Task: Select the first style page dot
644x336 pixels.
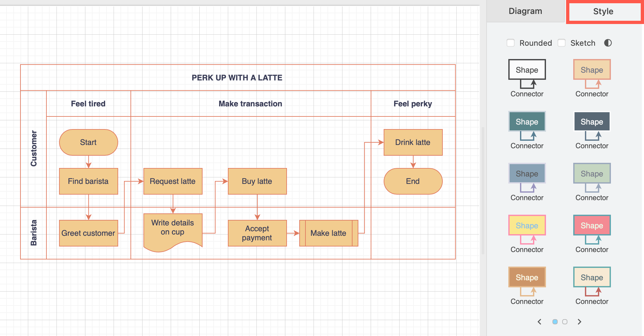Action: 555,322
